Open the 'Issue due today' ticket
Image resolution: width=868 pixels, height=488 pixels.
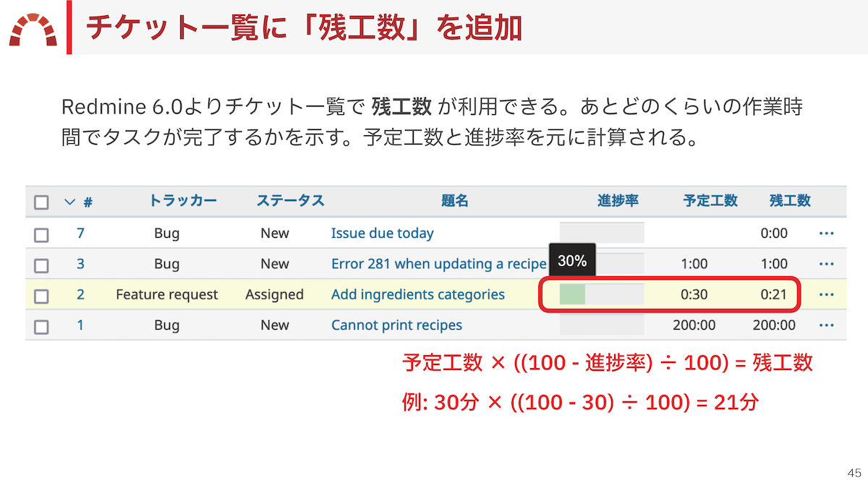(x=383, y=233)
